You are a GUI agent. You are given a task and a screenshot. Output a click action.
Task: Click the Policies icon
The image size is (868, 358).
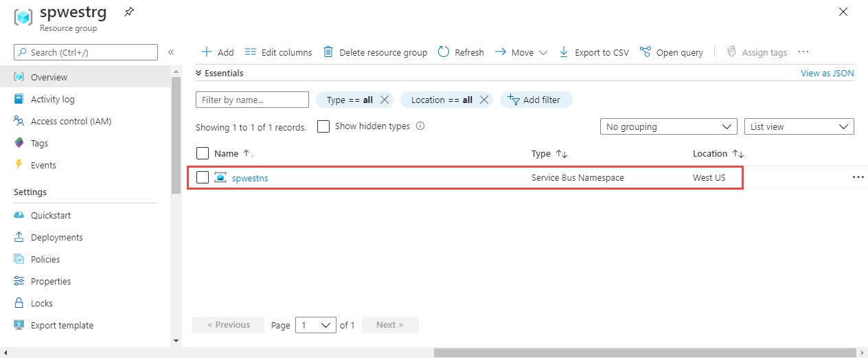[19, 259]
